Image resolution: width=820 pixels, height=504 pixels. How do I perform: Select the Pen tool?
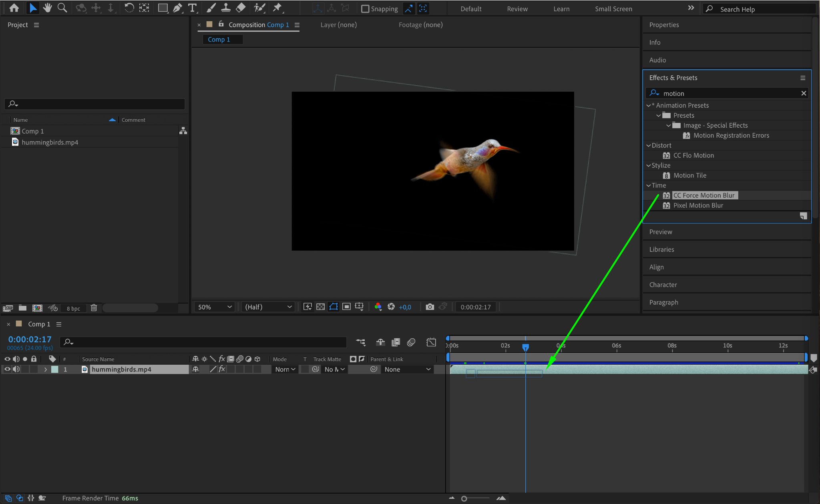pos(177,8)
